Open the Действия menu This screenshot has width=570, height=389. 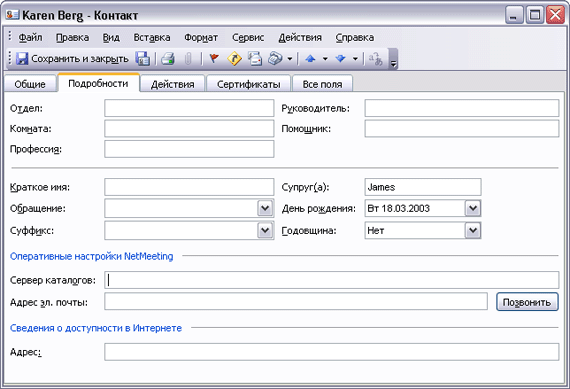point(300,37)
